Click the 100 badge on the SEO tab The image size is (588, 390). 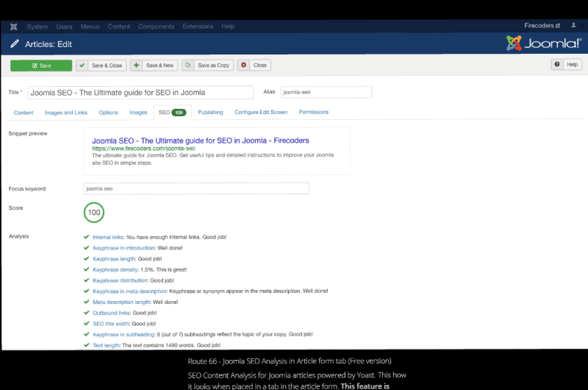(x=179, y=113)
